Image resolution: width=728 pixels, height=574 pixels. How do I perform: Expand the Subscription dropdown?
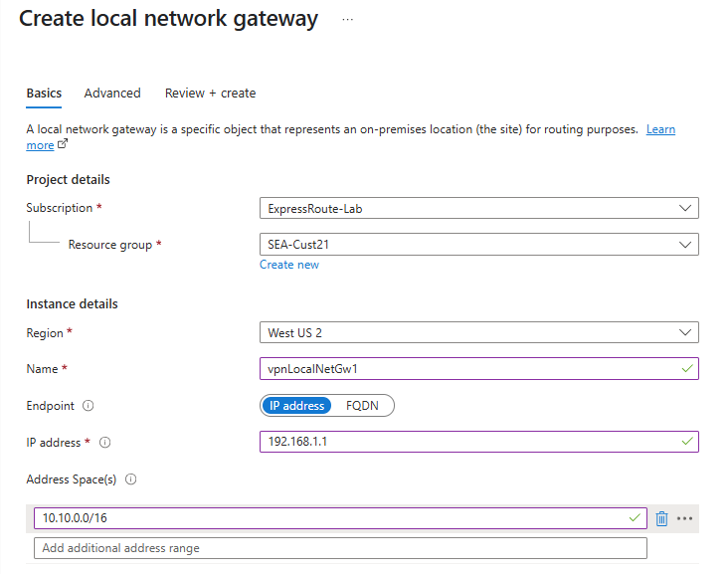coord(477,208)
